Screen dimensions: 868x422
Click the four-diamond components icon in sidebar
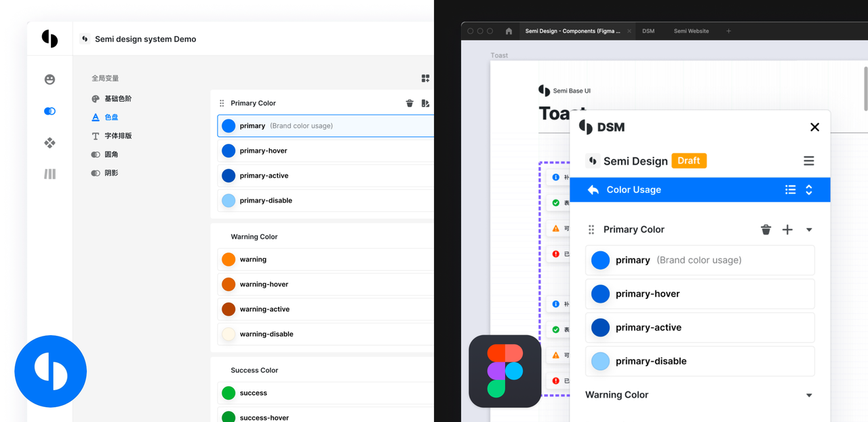tap(50, 142)
